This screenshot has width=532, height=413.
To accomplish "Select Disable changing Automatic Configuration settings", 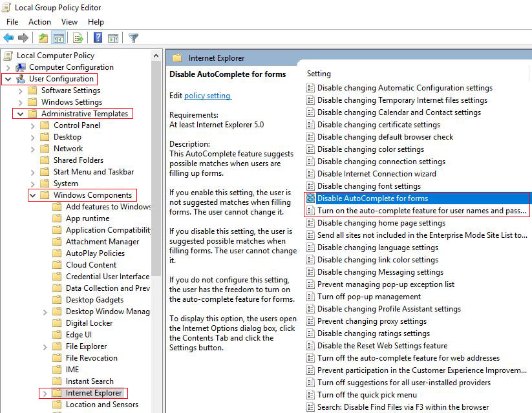I will click(405, 87).
